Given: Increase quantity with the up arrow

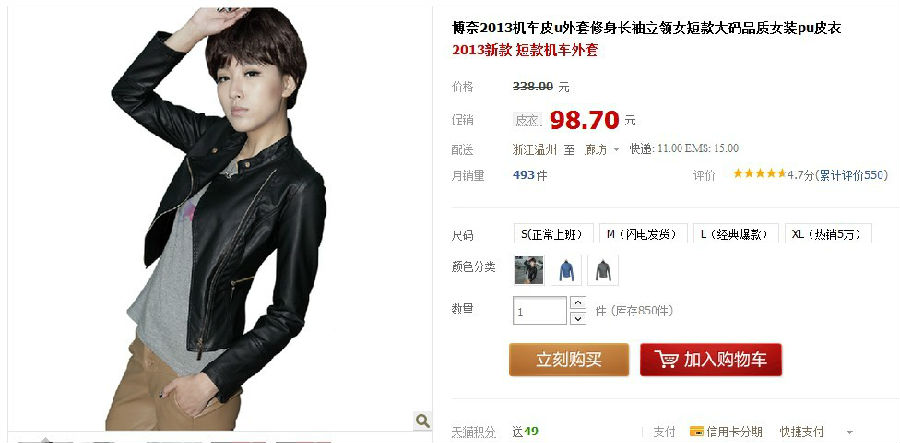Looking at the screenshot, I should pos(578,303).
